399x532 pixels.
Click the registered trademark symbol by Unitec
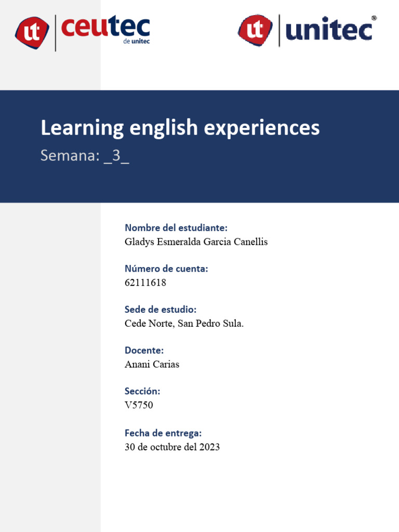click(374, 18)
